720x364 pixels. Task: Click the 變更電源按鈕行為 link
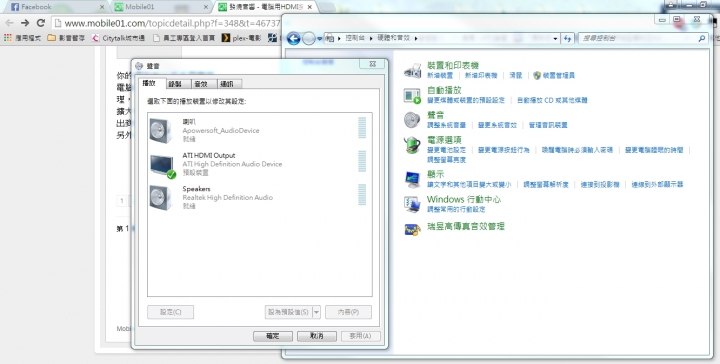tap(504, 150)
